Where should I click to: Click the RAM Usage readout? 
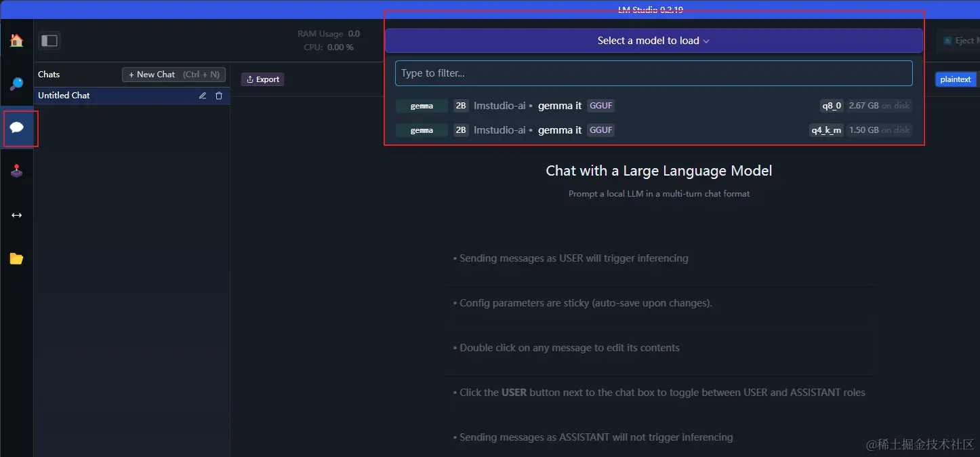point(329,34)
